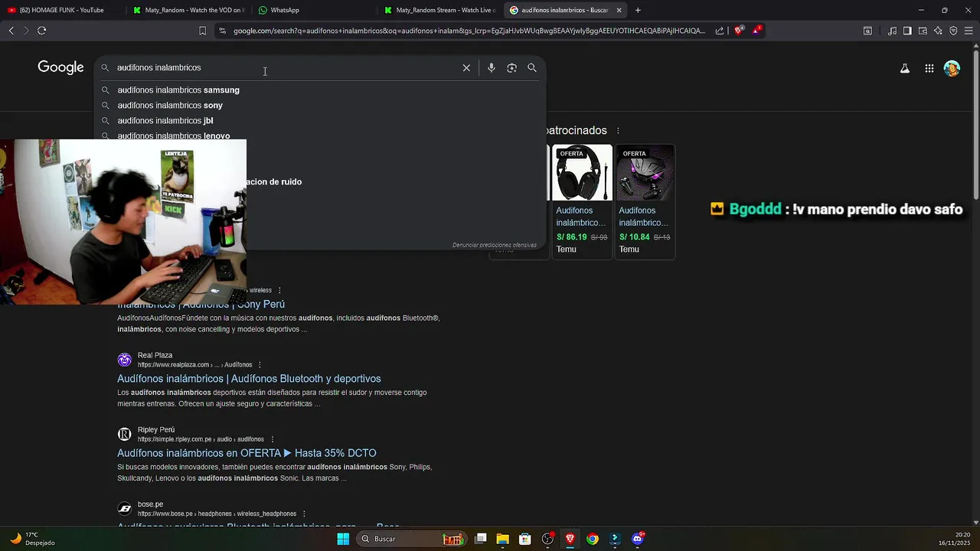The height and width of the screenshot is (551, 980).
Task: Open the media playlist music icon
Action: coord(892,31)
